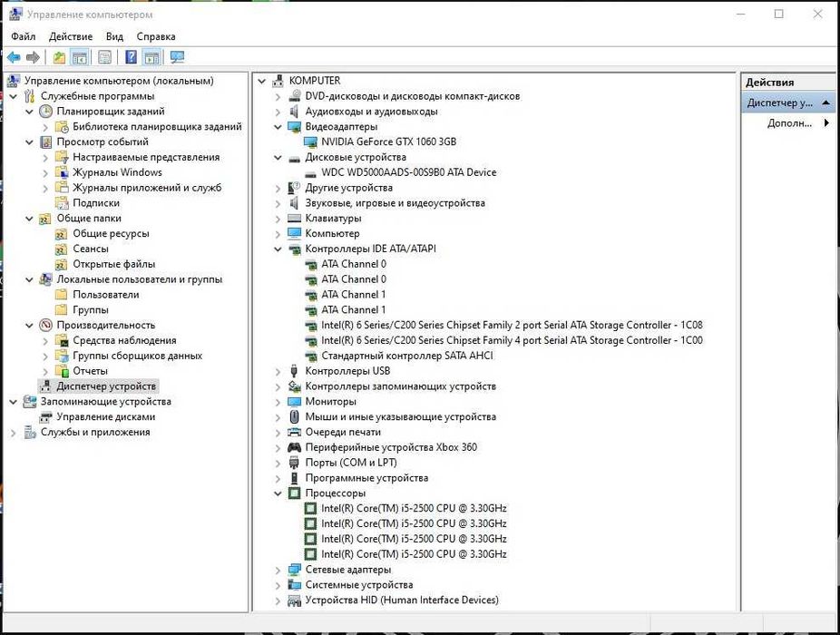Expand the Клавиатуры node

click(x=278, y=219)
